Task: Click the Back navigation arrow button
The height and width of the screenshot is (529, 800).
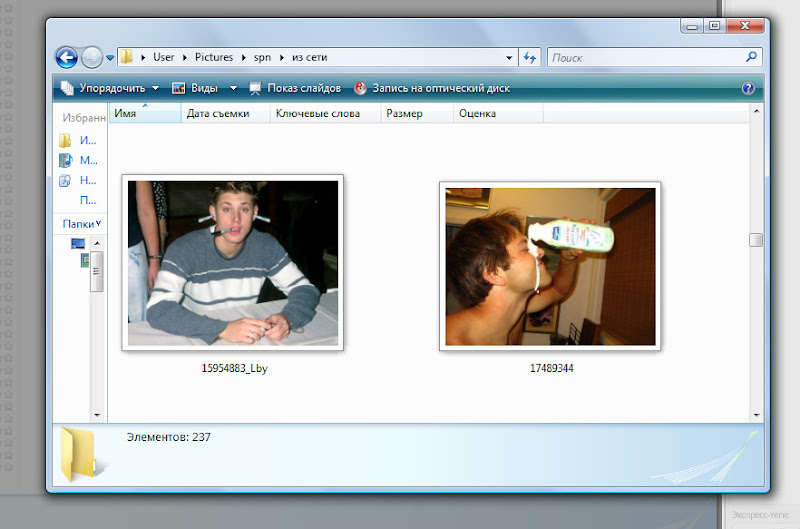Action: (66, 58)
